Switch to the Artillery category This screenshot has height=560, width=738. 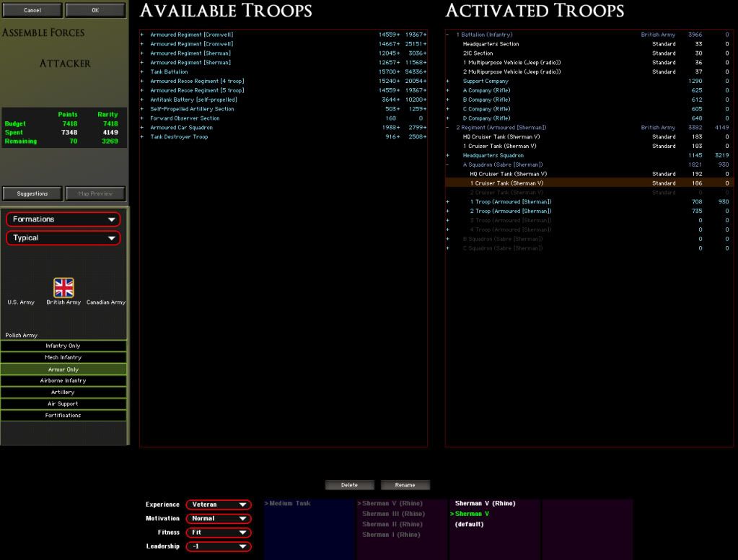click(x=63, y=393)
